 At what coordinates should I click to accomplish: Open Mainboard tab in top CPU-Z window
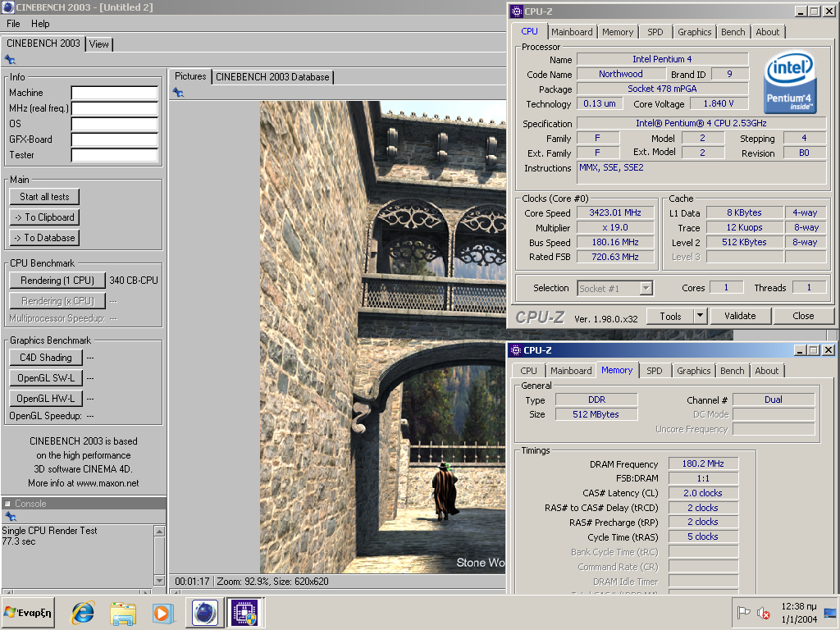572,32
